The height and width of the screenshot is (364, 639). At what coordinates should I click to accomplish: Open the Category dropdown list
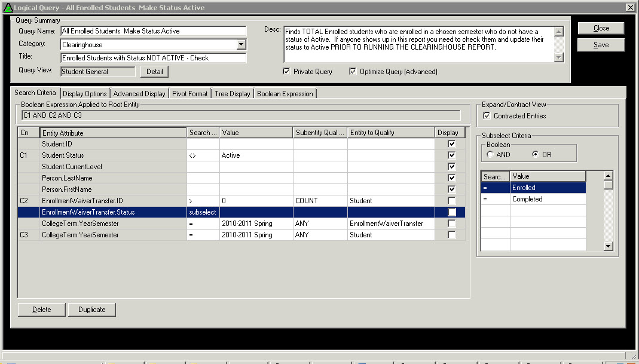click(241, 45)
